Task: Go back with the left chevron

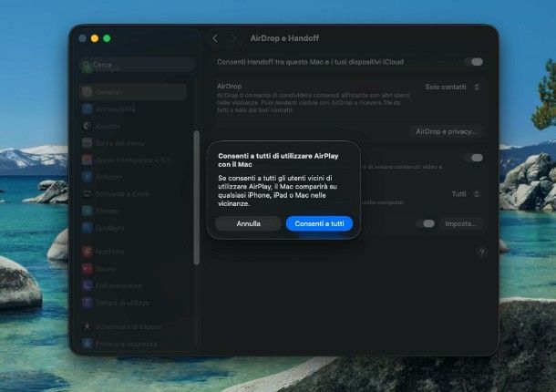Action: pyautogui.click(x=215, y=38)
